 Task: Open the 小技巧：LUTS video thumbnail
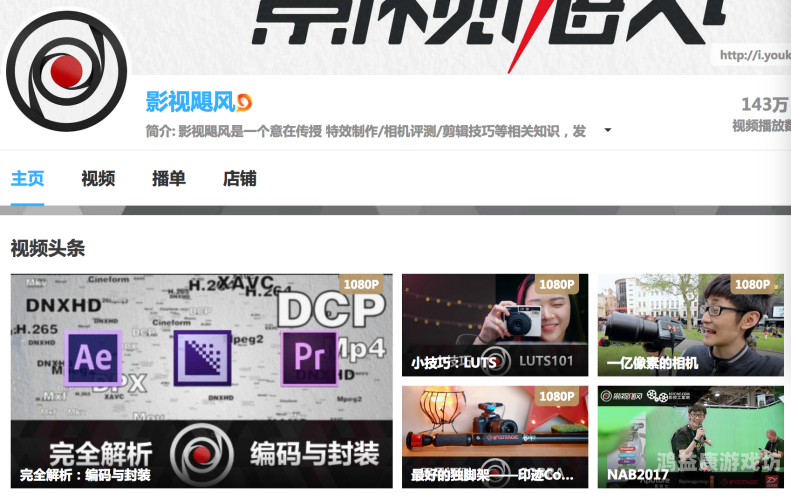[495, 325]
